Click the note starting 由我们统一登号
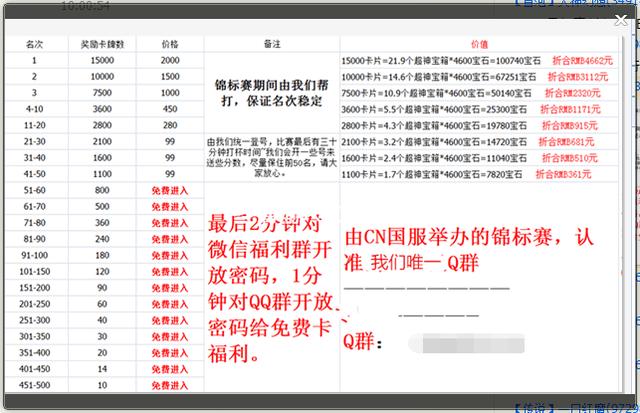Image resolution: width=640 pixels, height=413 pixels. 272,158
